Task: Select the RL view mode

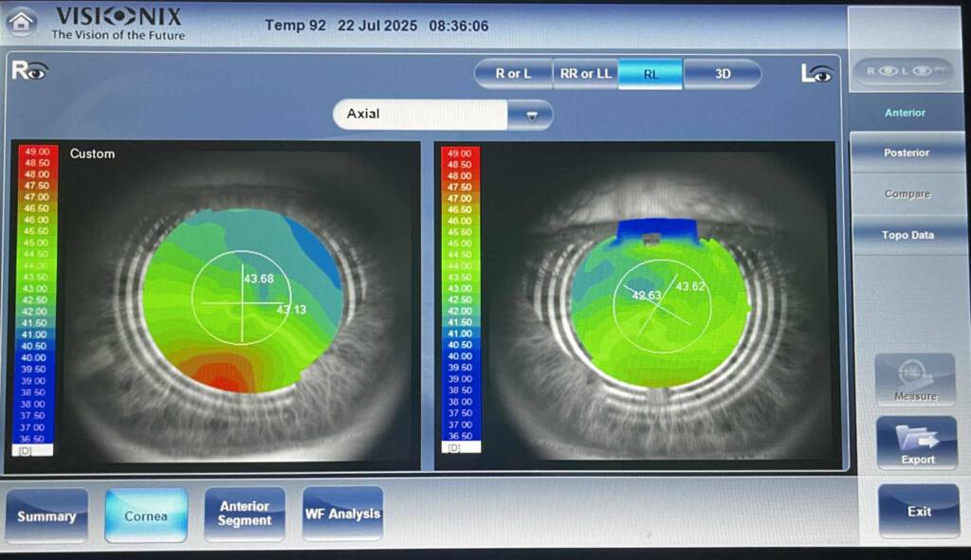Action: pos(650,74)
